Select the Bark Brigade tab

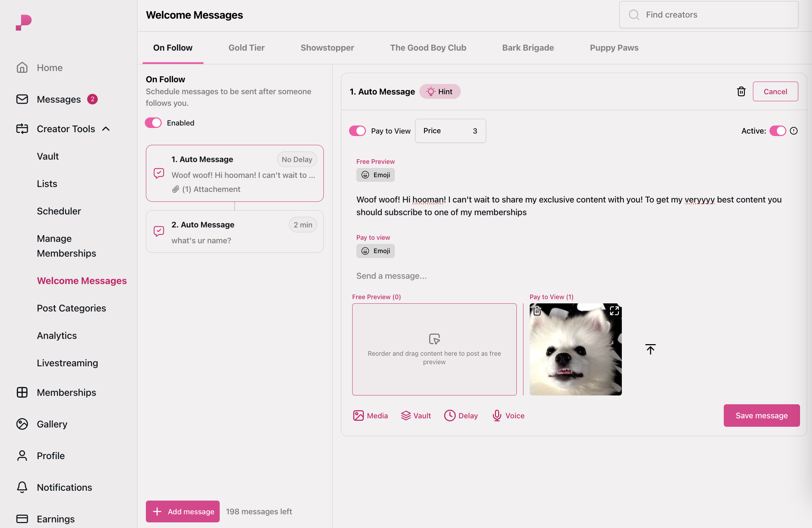(x=528, y=48)
